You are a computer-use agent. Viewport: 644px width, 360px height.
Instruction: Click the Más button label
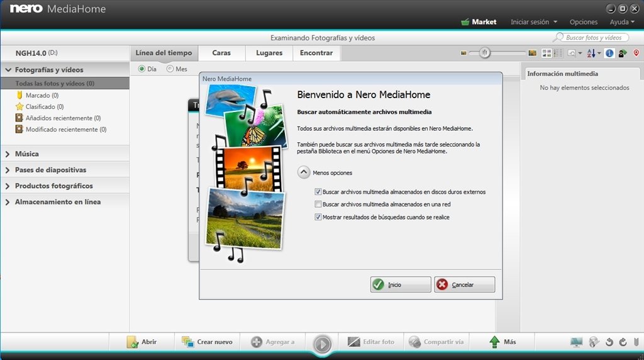509,342
